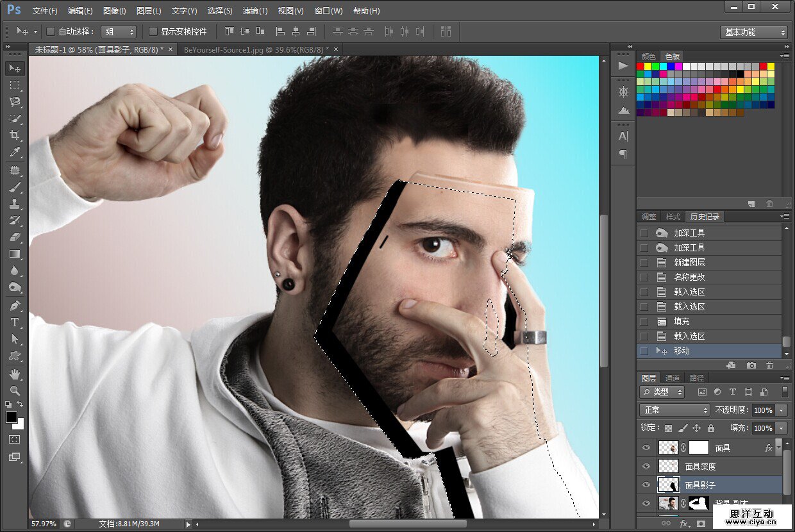The height and width of the screenshot is (532, 795).
Task: Select the Eyedropper tool
Action: pos(15,152)
